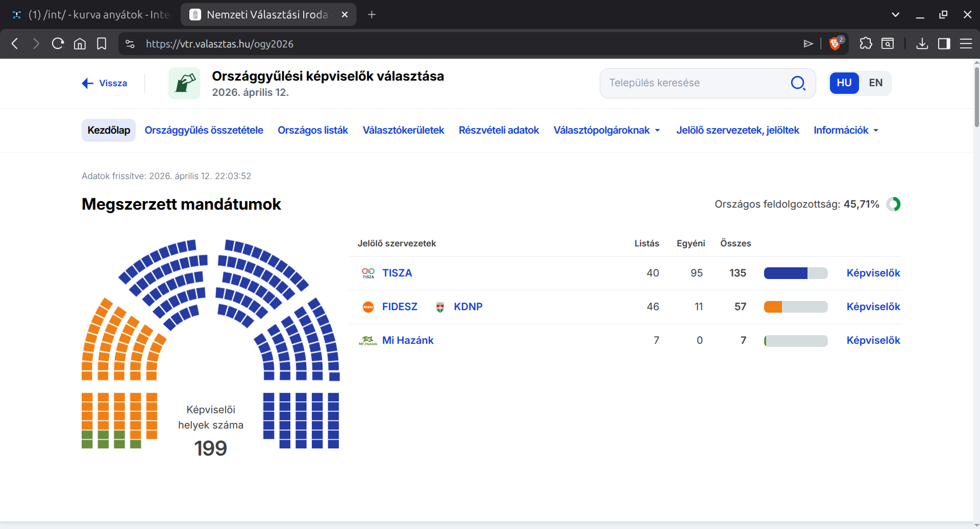Open a new tab with the plus icon
Screen dimensions: 980x529
372,15
